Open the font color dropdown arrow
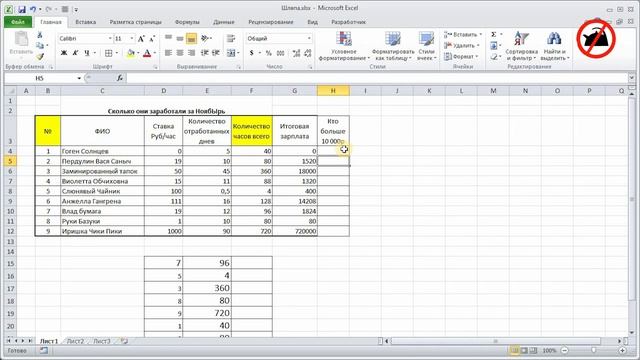Image resolution: width=640 pixels, height=360 pixels. [x=155, y=53]
